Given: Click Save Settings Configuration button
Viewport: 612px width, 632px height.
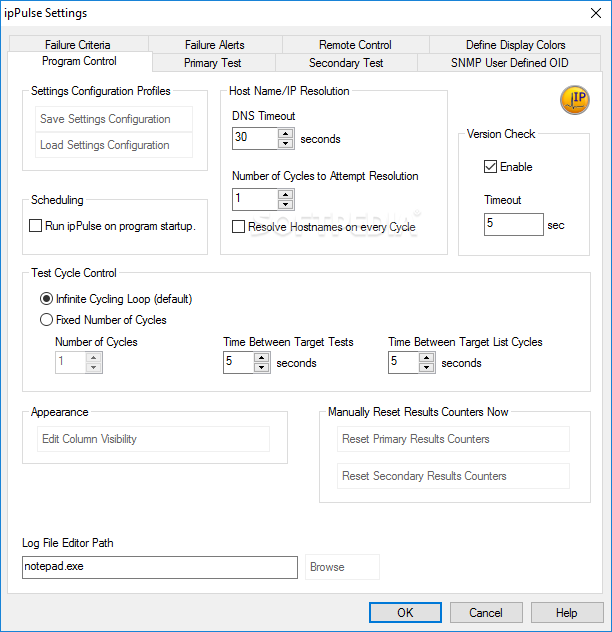Looking at the screenshot, I should coord(114,119).
